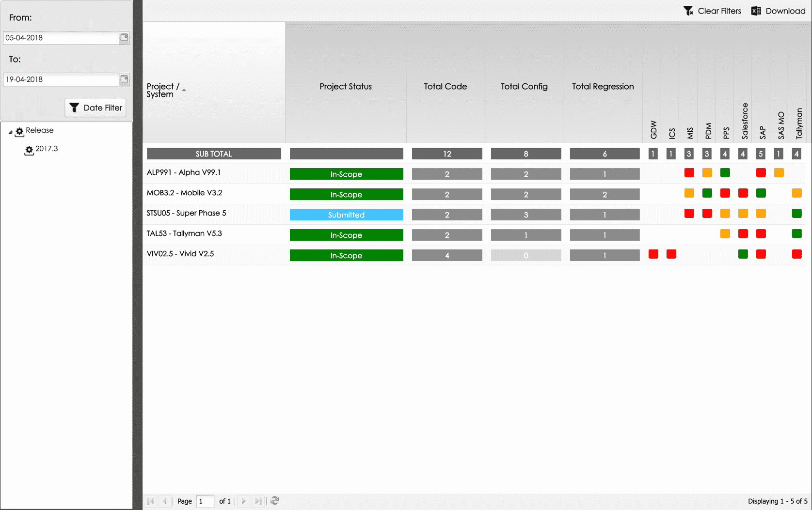The width and height of the screenshot is (812, 510).
Task: Click the From date input field
Action: click(61, 38)
